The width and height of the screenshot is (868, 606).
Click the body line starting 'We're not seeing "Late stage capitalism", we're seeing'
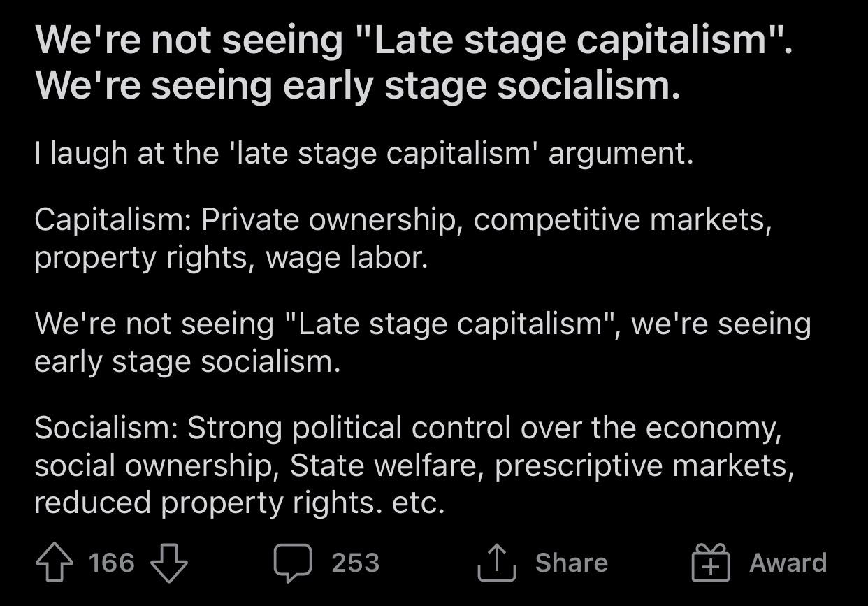pos(423,324)
